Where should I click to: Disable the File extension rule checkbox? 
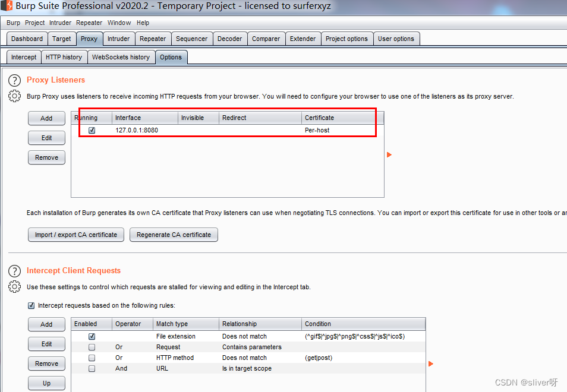[x=92, y=336]
